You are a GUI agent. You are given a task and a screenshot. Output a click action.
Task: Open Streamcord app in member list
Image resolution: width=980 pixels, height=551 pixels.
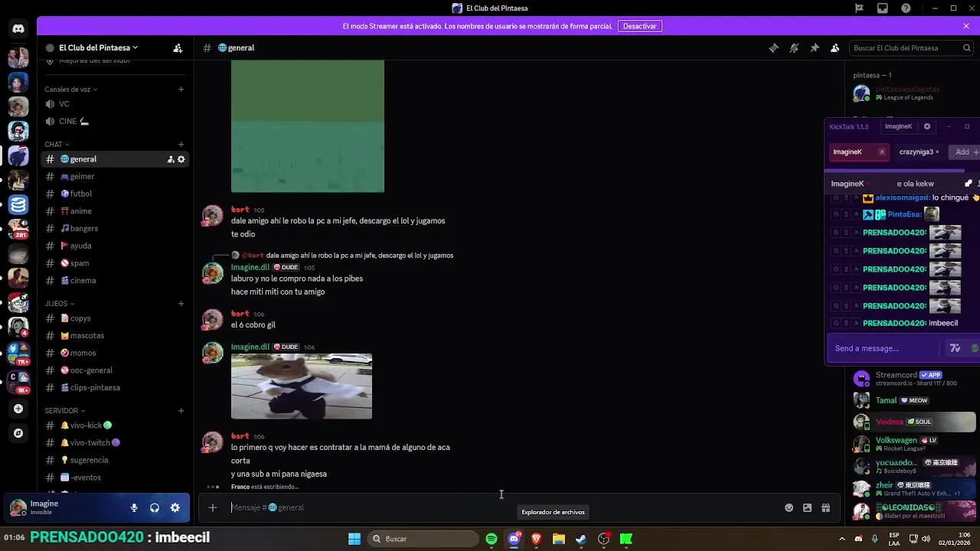914,378
